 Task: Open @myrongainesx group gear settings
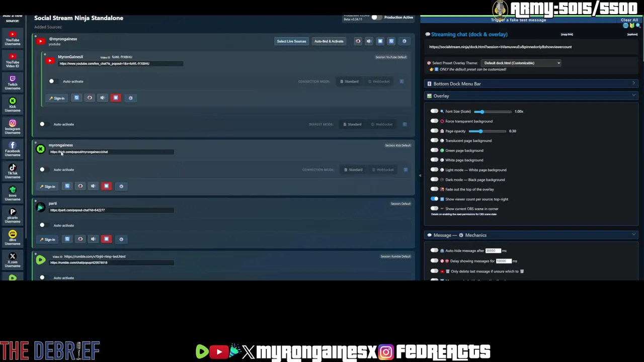click(404, 41)
